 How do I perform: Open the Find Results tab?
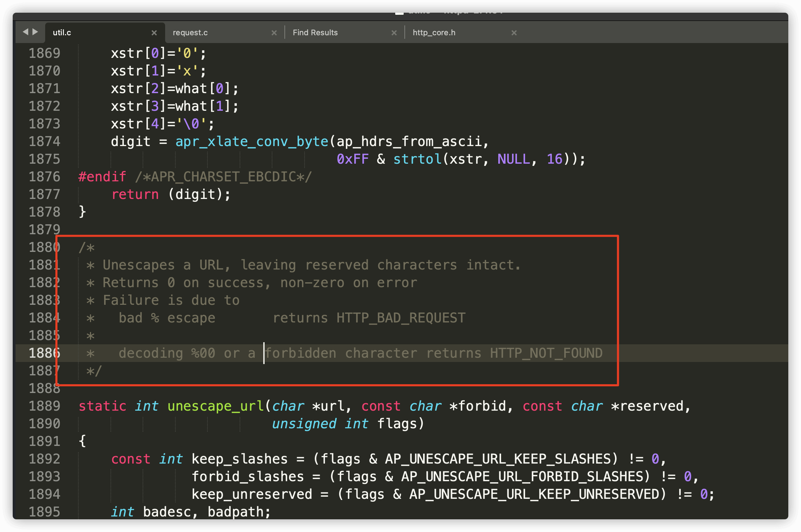click(x=315, y=33)
